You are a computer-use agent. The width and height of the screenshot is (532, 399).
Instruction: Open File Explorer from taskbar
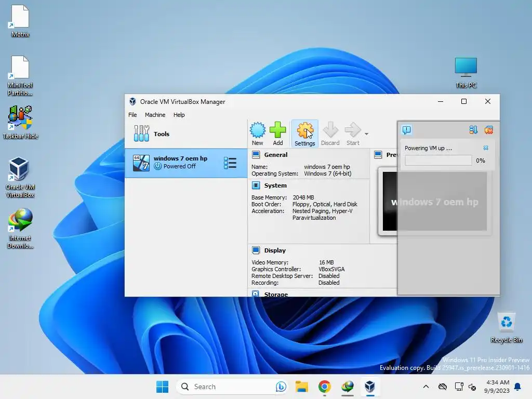pyautogui.click(x=301, y=387)
